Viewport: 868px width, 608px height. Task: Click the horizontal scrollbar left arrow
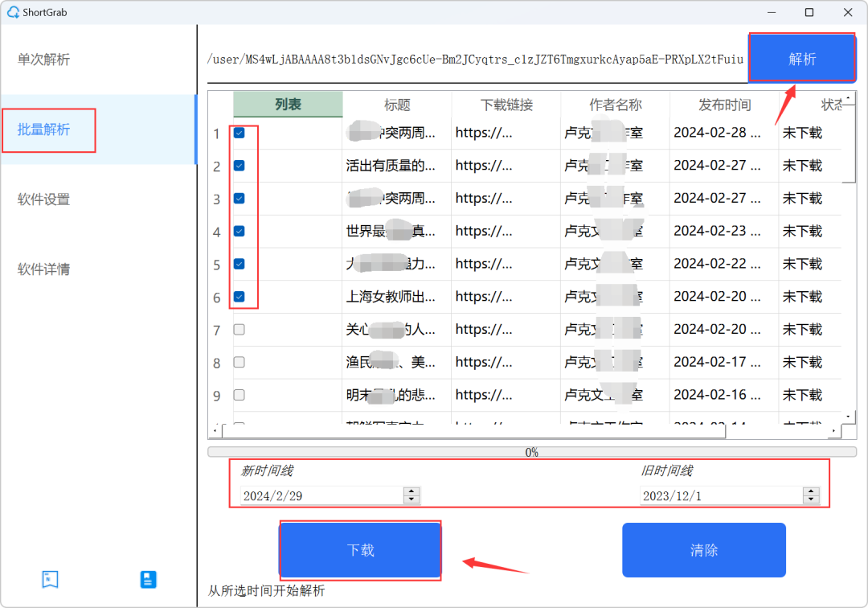[215, 431]
